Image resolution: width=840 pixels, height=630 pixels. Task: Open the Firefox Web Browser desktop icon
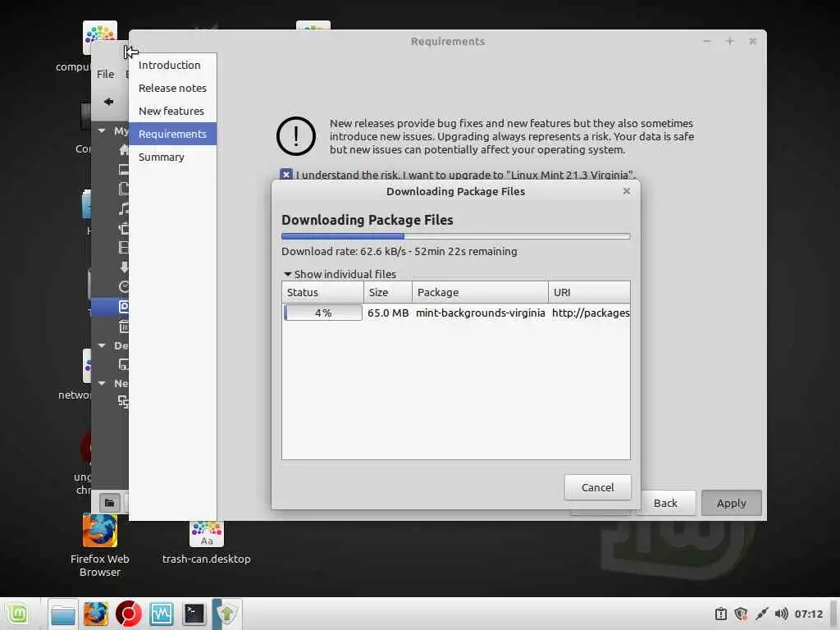[x=99, y=546]
